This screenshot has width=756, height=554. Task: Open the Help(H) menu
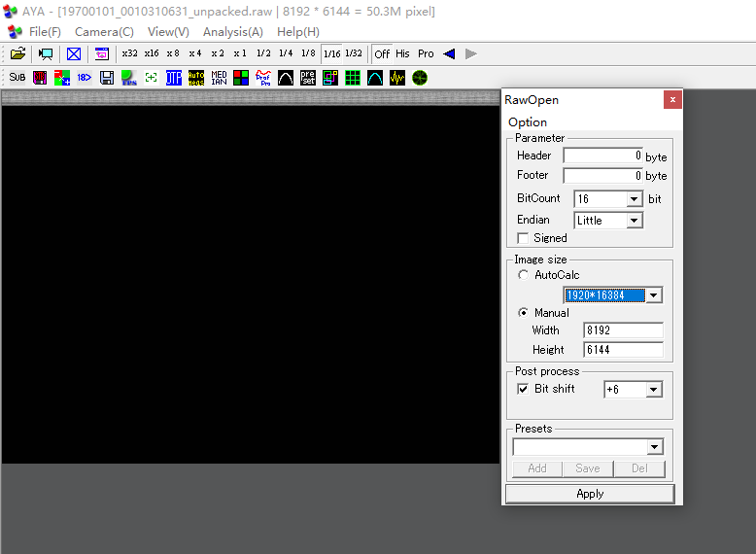tap(298, 32)
